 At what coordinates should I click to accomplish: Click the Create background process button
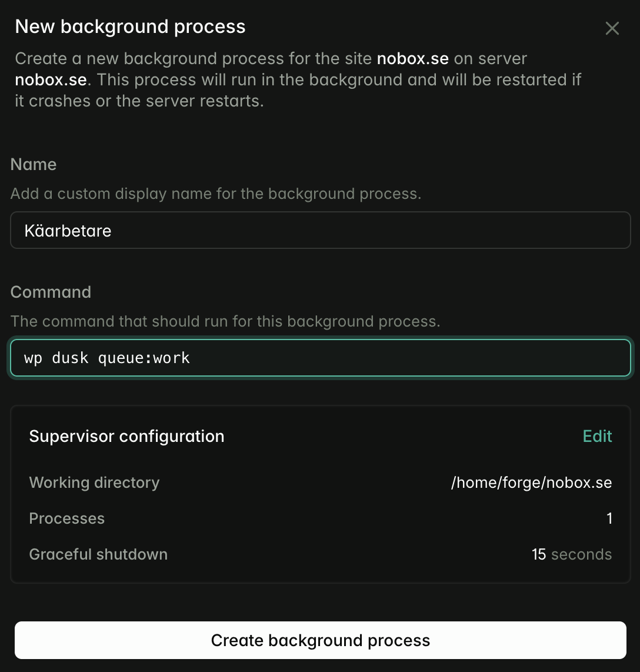tap(320, 640)
